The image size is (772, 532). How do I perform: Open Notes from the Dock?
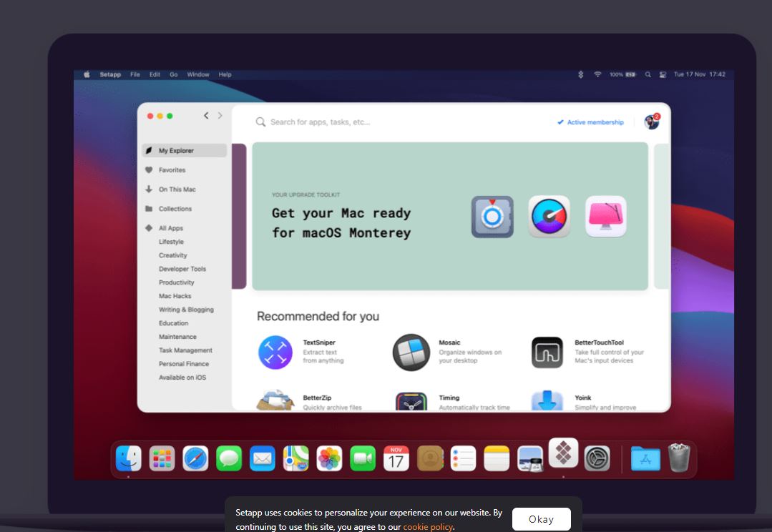click(x=497, y=458)
